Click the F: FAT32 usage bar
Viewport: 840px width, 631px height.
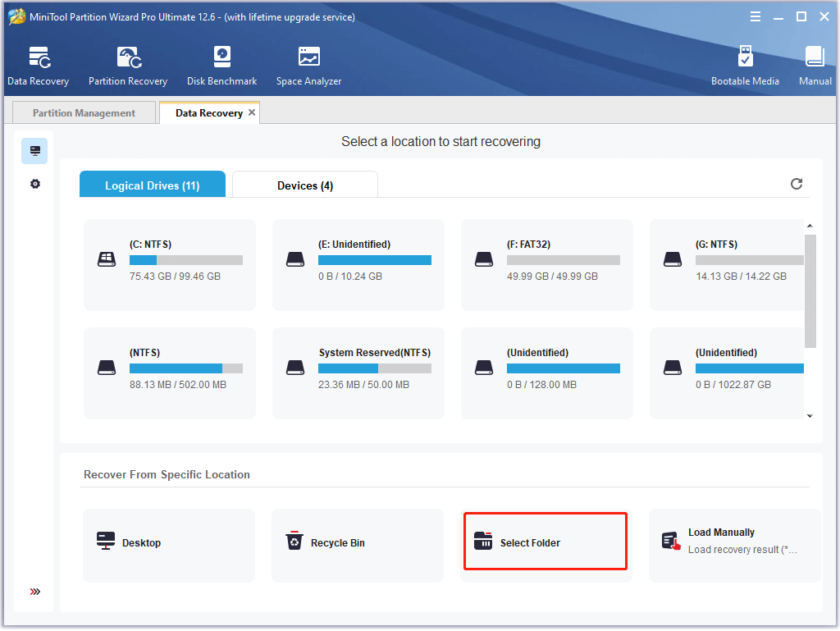pyautogui.click(x=563, y=260)
